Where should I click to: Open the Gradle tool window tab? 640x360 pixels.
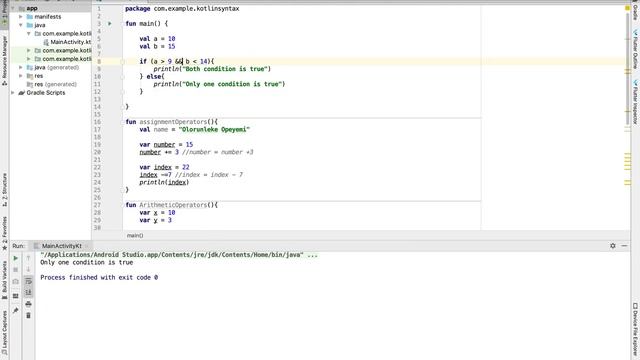pyautogui.click(x=635, y=10)
